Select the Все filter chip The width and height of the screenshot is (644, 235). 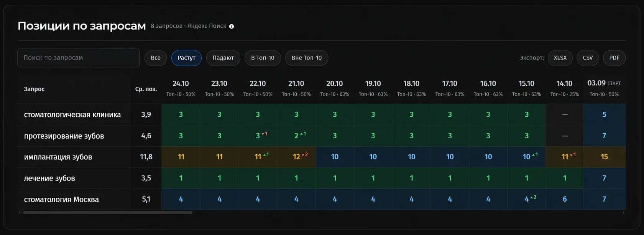156,58
